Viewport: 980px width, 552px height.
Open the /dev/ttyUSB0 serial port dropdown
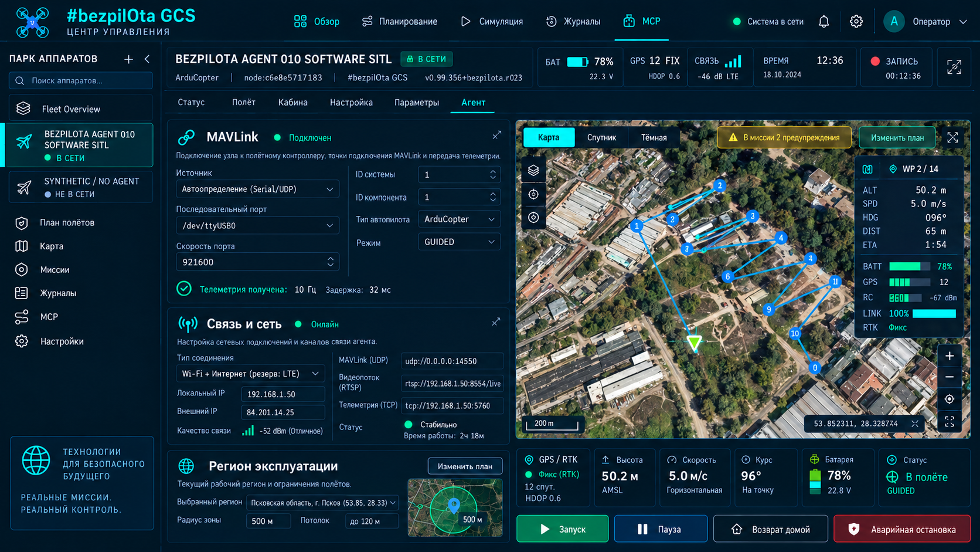(257, 226)
